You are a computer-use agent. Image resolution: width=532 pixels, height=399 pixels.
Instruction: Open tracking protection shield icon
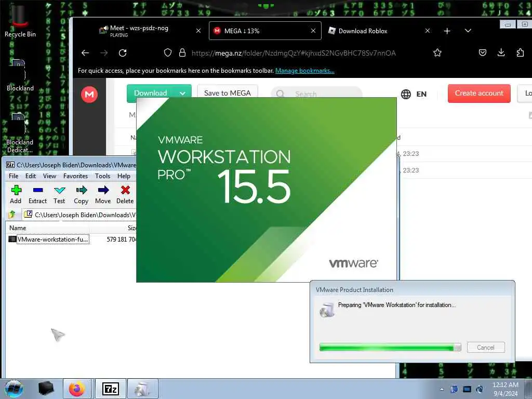click(168, 52)
